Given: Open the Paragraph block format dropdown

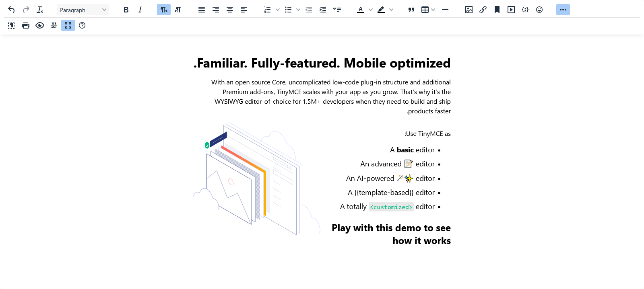Looking at the screenshot, I should point(83,10).
